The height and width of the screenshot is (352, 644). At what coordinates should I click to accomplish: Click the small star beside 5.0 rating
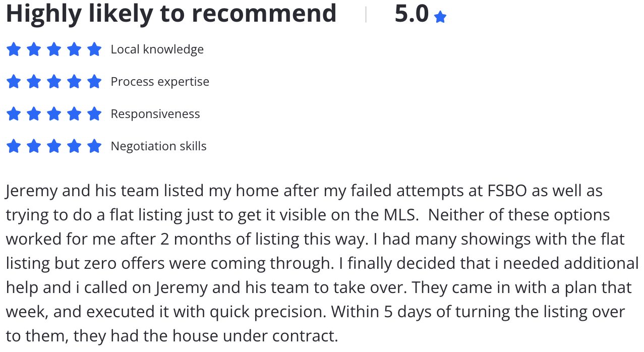(440, 17)
